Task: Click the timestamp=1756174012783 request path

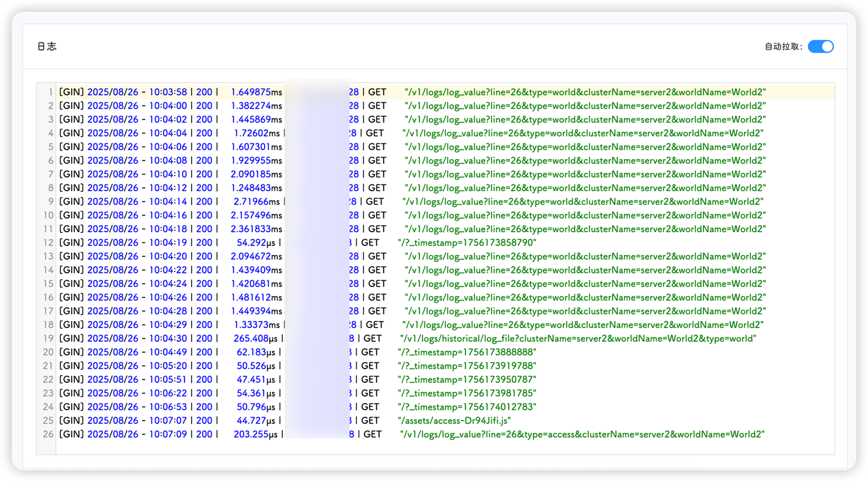Action: click(x=467, y=407)
